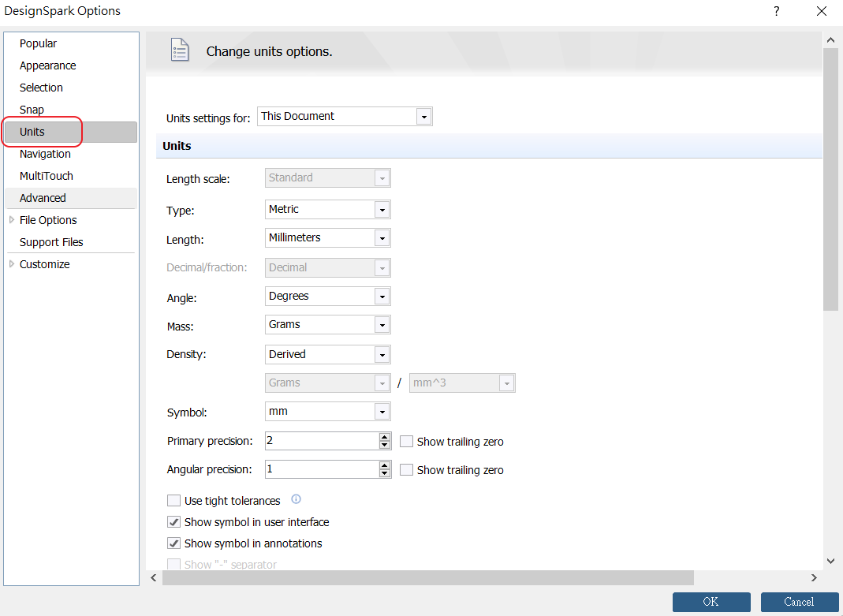Open the Symbol dropdown showing mm
Image resolution: width=843 pixels, height=616 pixels.
[382, 412]
